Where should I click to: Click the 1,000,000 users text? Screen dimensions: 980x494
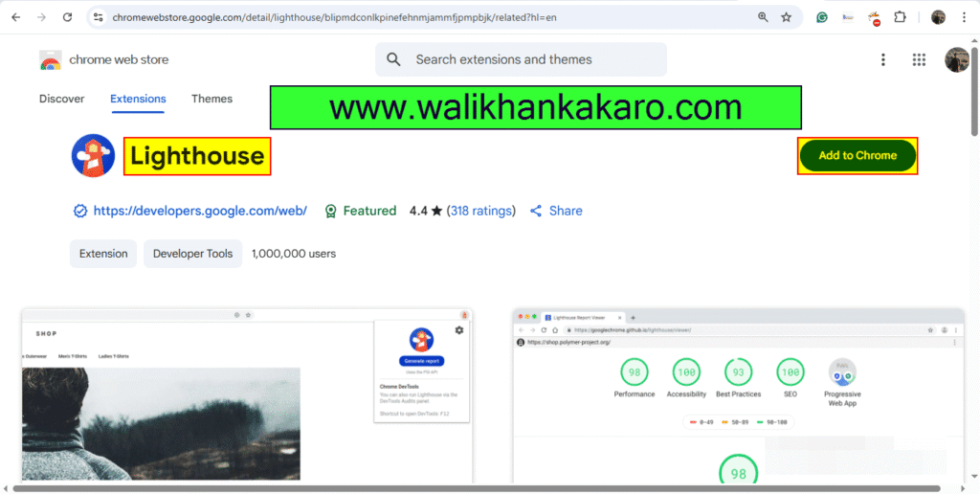pos(294,254)
